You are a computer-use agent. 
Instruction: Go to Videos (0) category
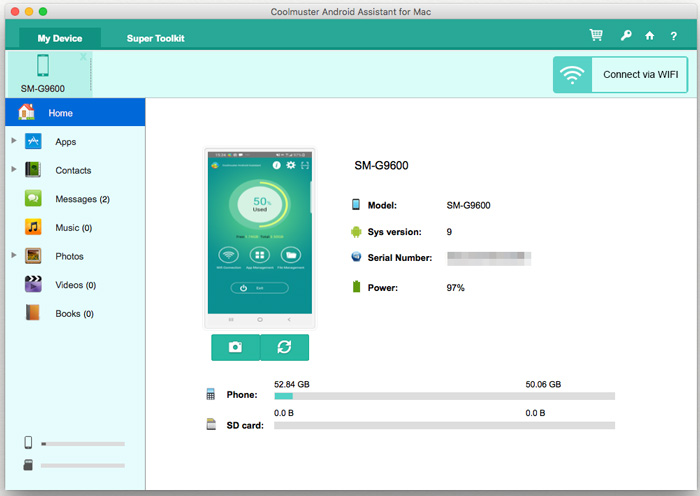[x=75, y=285]
